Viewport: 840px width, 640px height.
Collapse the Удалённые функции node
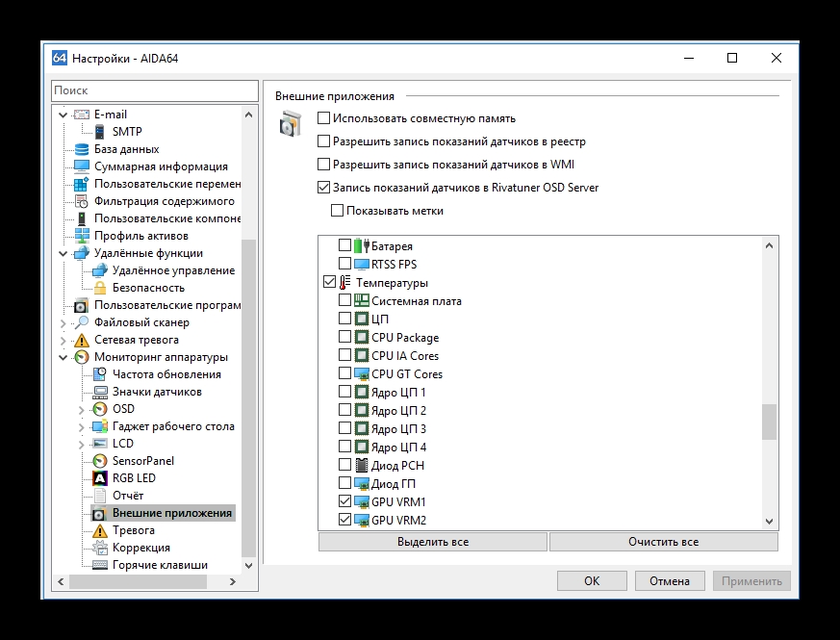(x=64, y=253)
